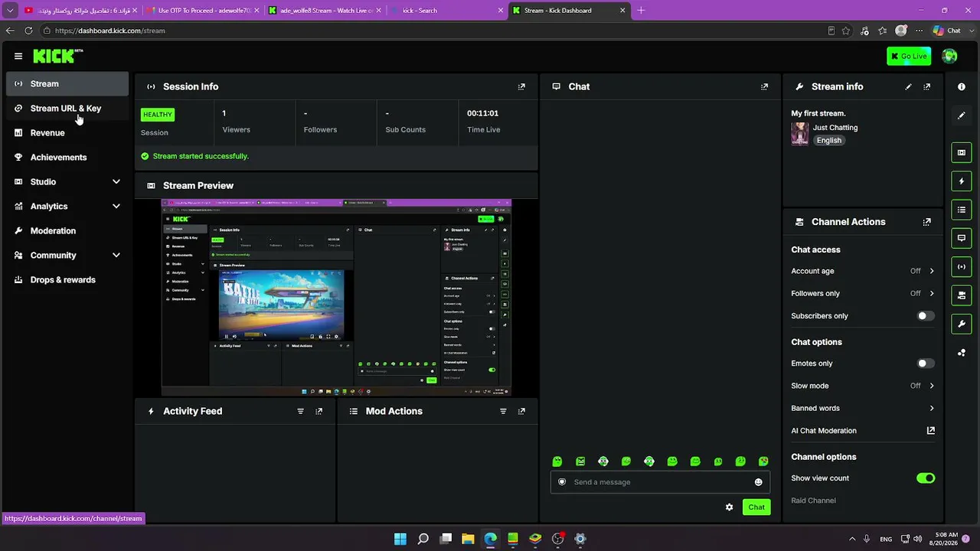Open the browser profile icon

(x=901, y=31)
